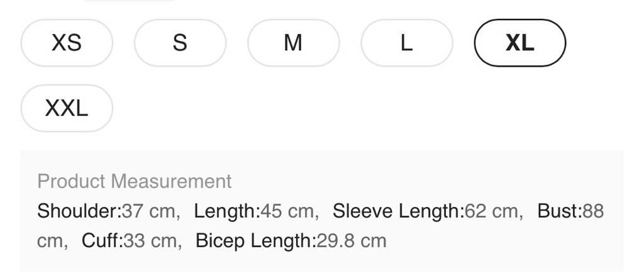This screenshot has height=273, width=644.
Task: Click the 62 cm sleeve value
Action: (492, 211)
